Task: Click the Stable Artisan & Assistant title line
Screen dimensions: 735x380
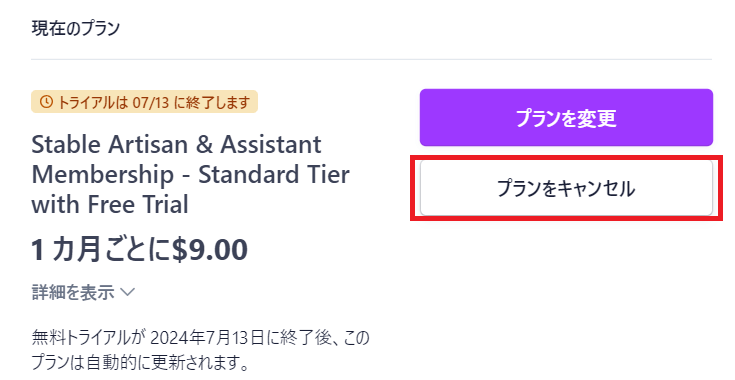Action: [176, 144]
